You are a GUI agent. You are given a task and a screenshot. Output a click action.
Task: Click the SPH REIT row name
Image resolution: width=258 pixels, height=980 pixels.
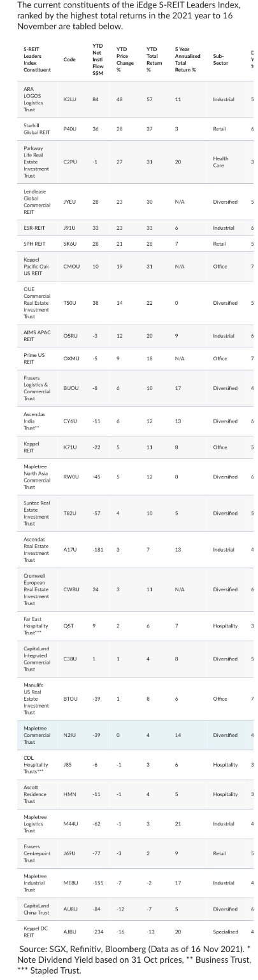pos(33,242)
